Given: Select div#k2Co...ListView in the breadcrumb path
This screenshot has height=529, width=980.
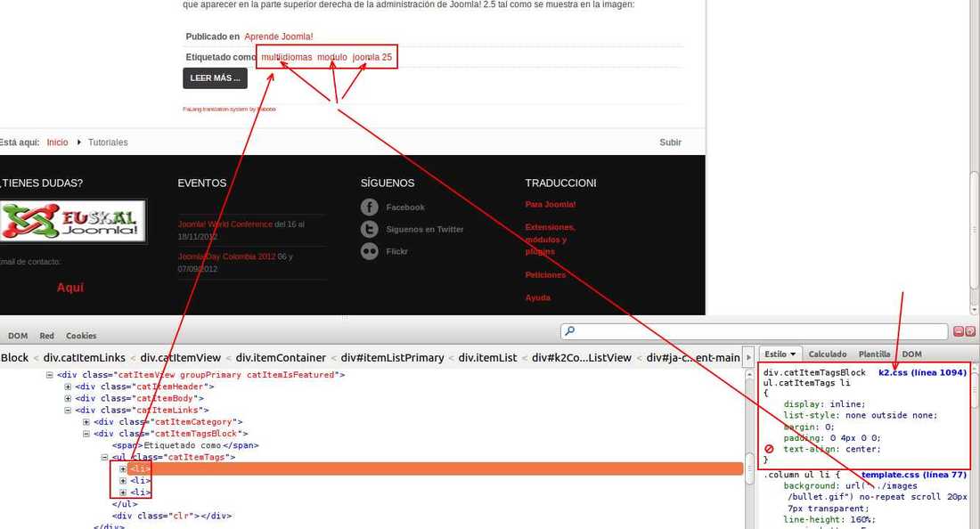Looking at the screenshot, I should (581, 358).
